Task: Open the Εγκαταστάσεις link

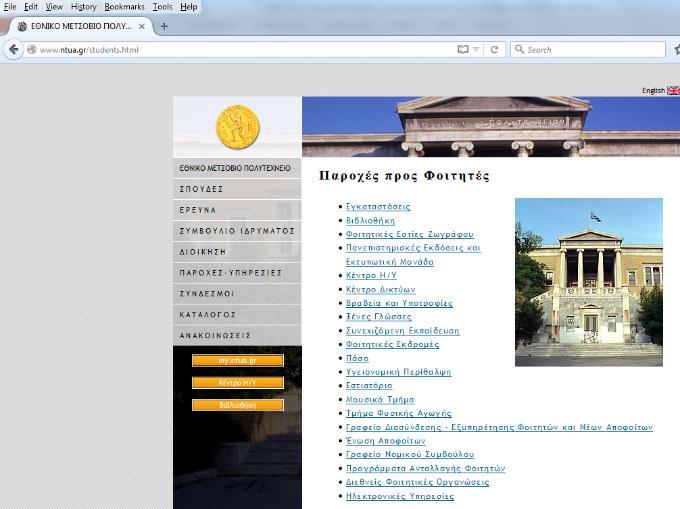Action: point(378,206)
